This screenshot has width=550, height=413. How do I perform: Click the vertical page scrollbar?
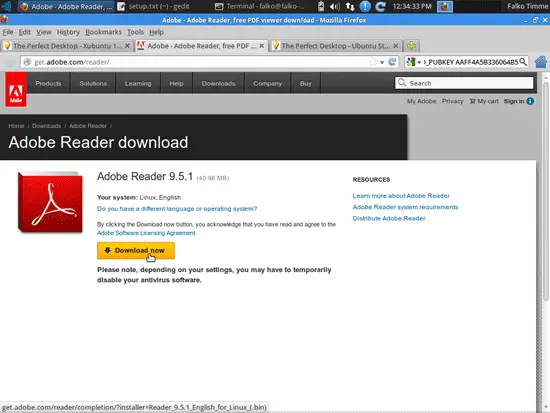coord(546,192)
